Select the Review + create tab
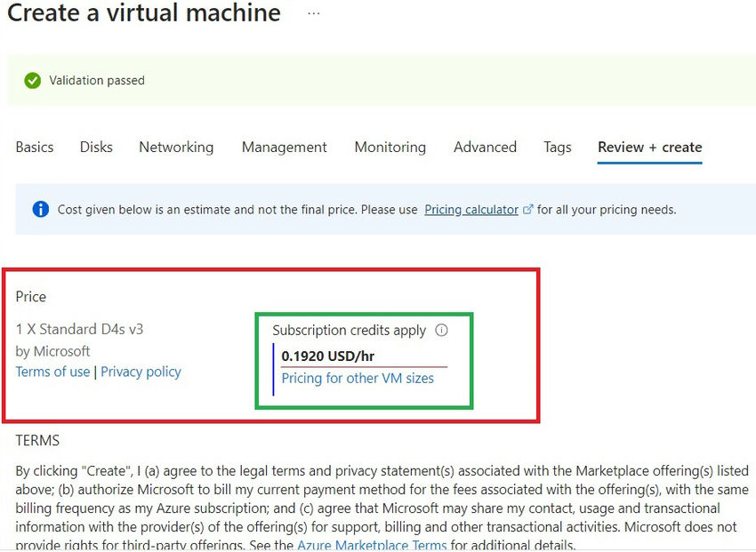 [649, 147]
